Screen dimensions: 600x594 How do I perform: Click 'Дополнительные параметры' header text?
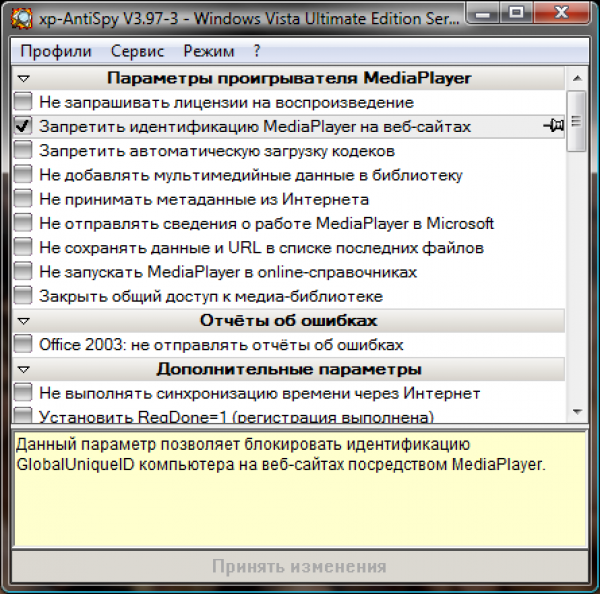(x=289, y=369)
